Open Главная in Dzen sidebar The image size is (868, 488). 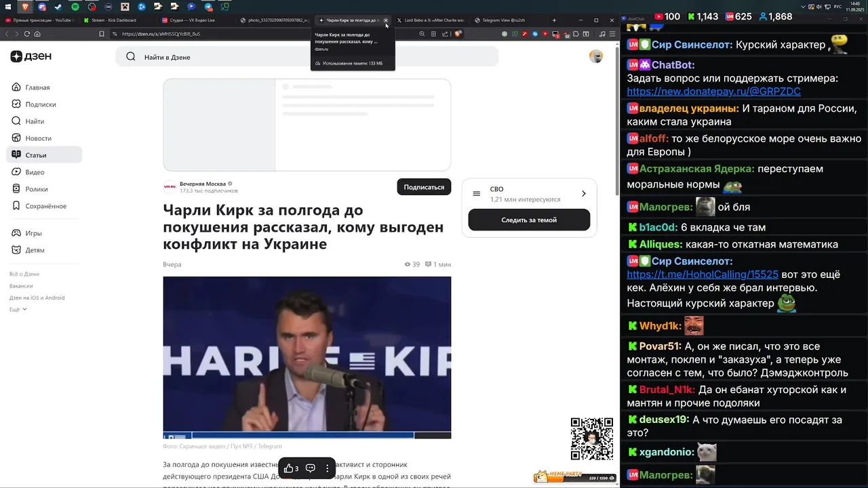point(44,87)
